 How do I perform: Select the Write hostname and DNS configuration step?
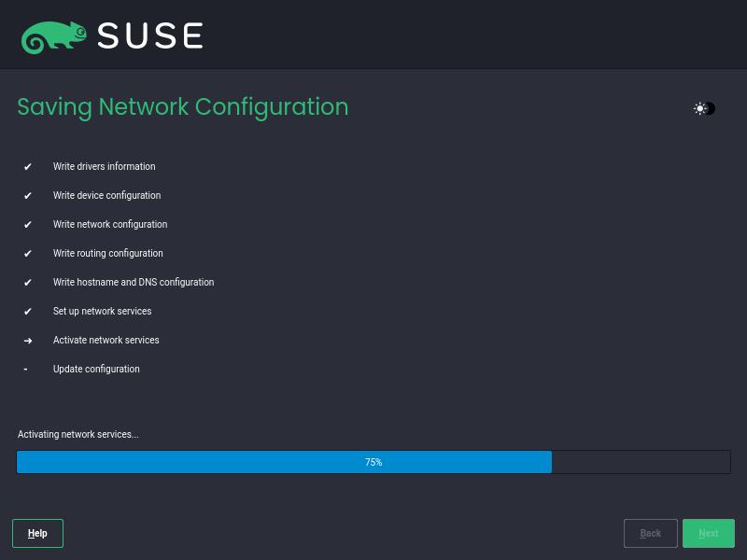[x=134, y=283]
